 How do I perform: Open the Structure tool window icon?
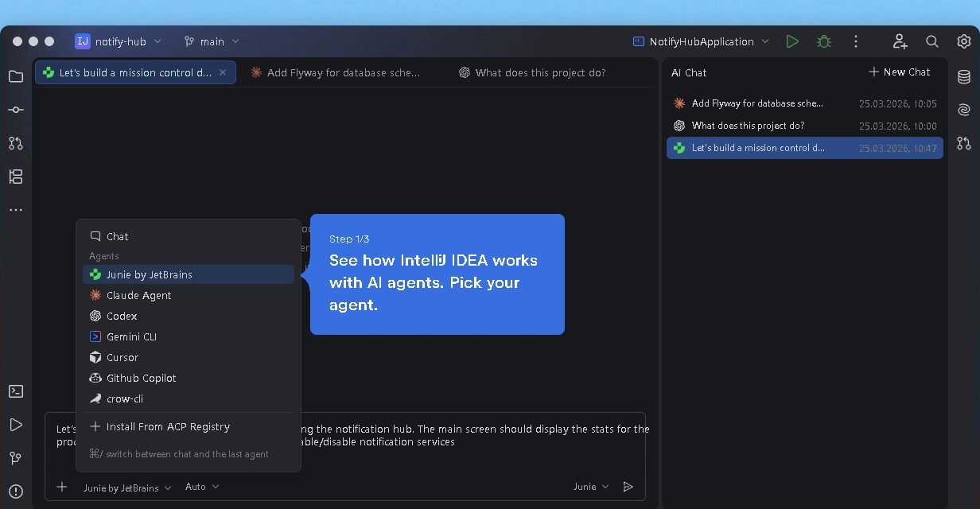tap(16, 177)
